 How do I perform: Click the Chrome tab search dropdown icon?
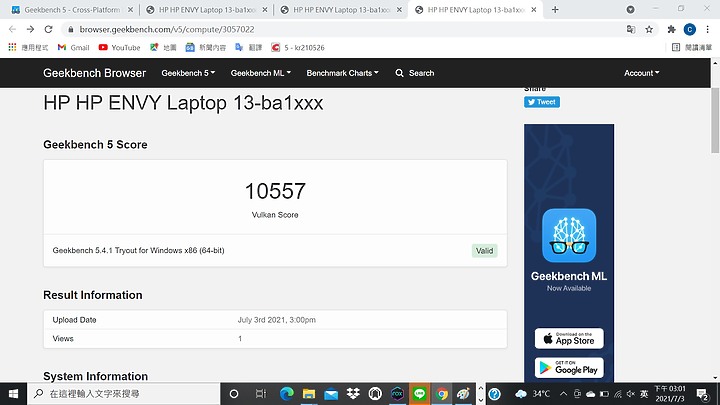pos(630,10)
